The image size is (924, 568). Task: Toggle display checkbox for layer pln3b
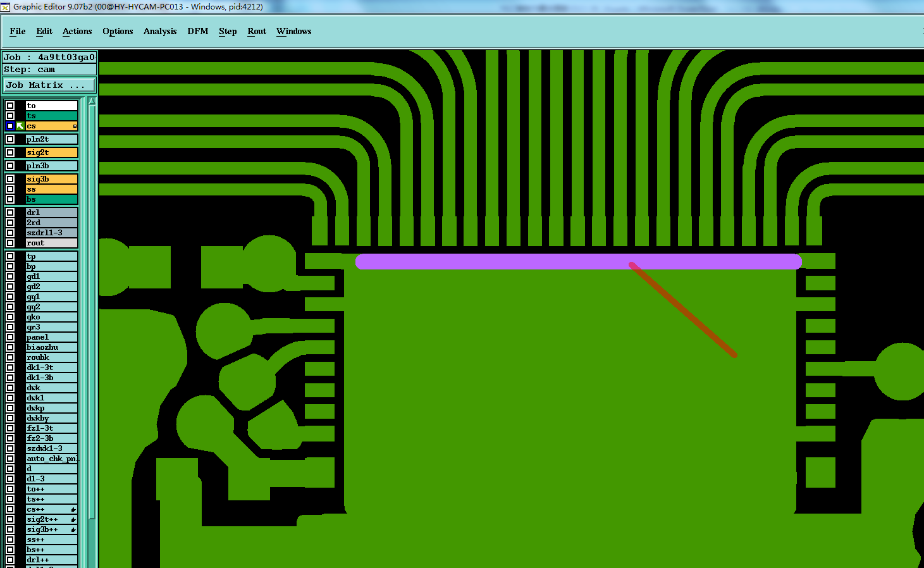tap(10, 166)
